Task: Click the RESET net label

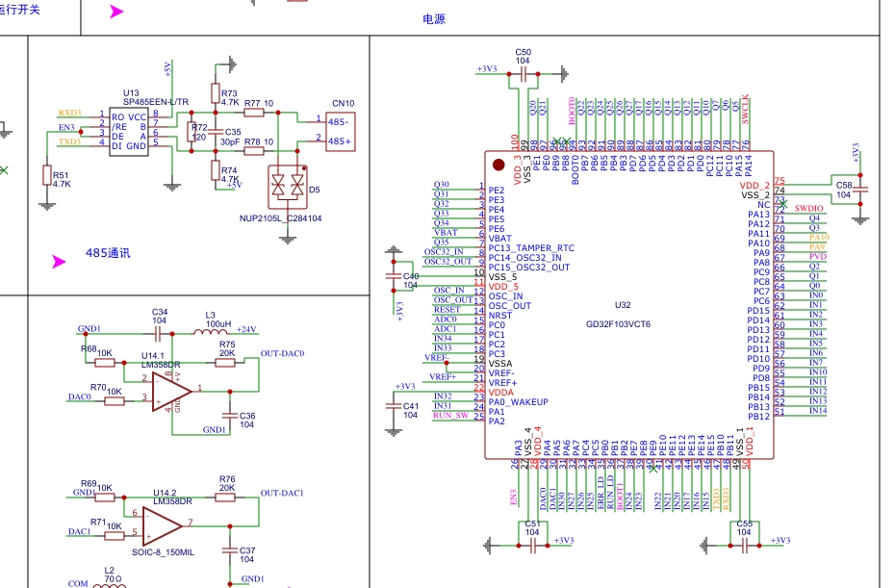Action: (x=447, y=310)
